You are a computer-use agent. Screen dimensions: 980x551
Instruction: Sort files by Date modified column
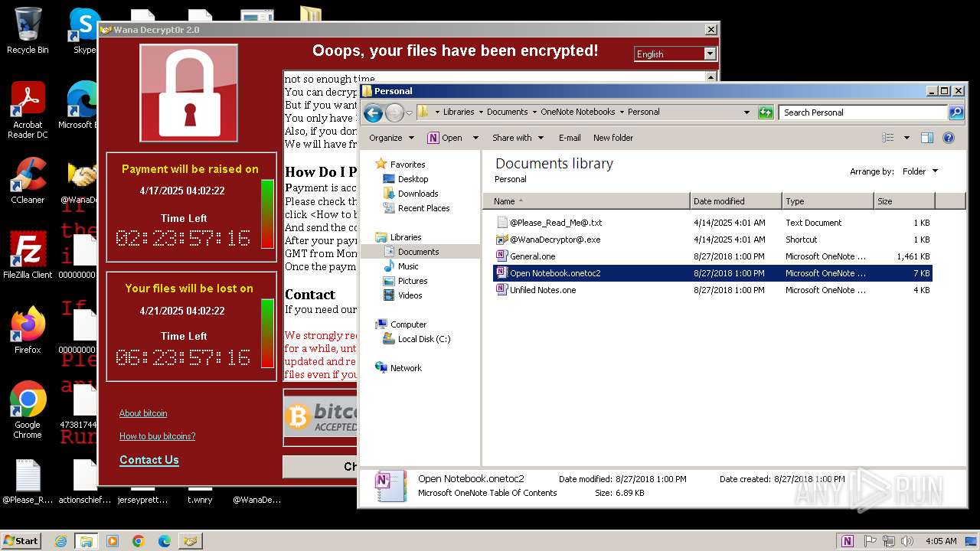click(736, 201)
